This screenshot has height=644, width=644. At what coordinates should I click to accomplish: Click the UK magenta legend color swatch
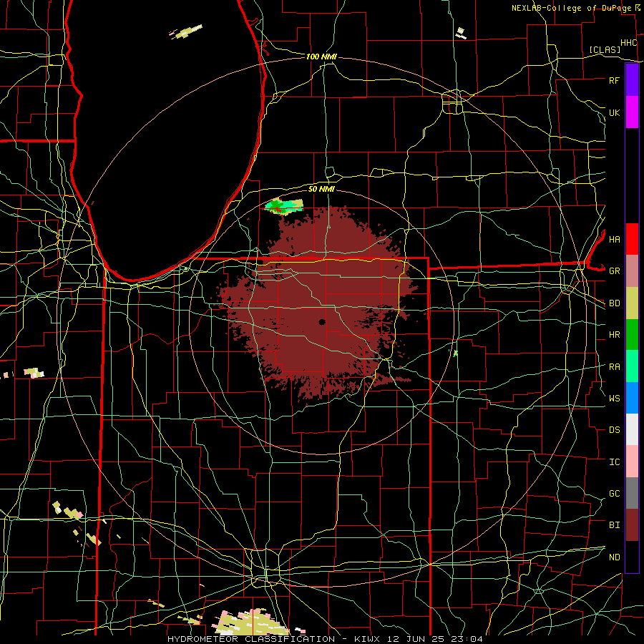pyautogui.click(x=632, y=112)
